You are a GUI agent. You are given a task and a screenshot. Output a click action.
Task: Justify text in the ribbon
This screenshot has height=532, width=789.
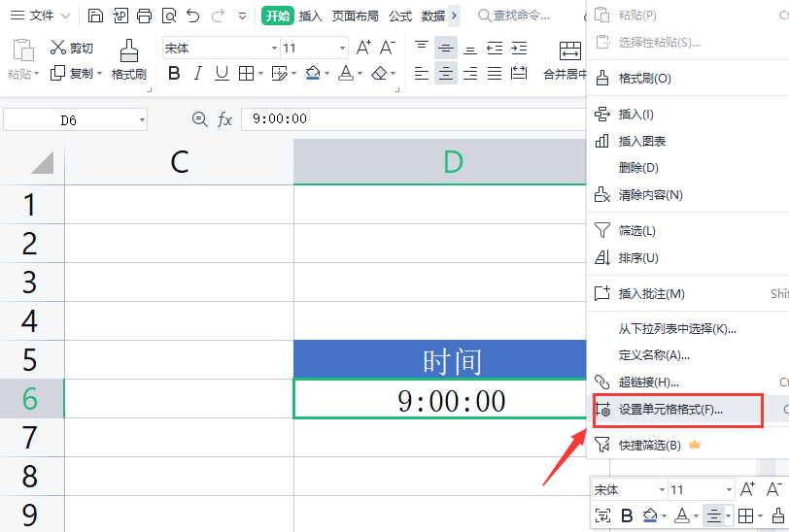coord(495,74)
